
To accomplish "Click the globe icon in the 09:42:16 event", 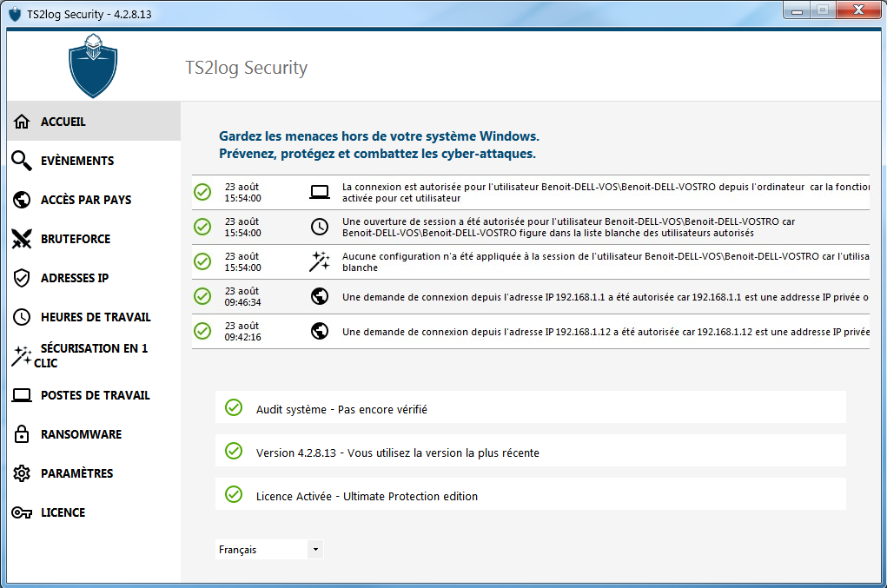I will coord(320,331).
